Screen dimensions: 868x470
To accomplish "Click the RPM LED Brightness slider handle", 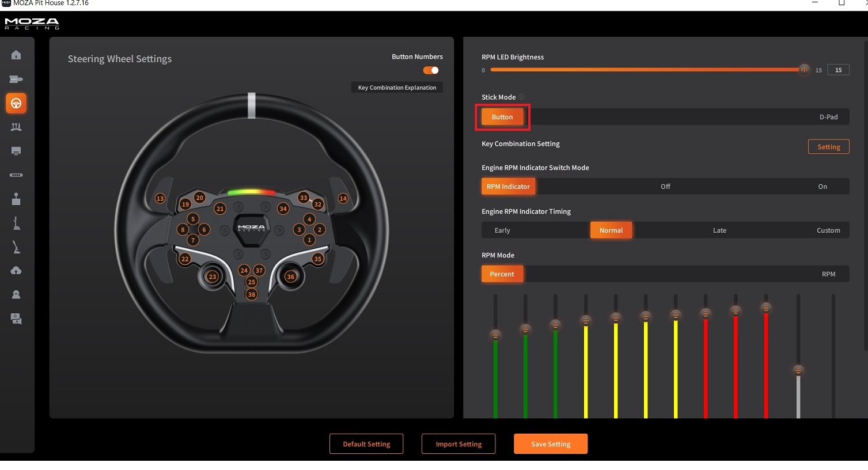I will [804, 70].
